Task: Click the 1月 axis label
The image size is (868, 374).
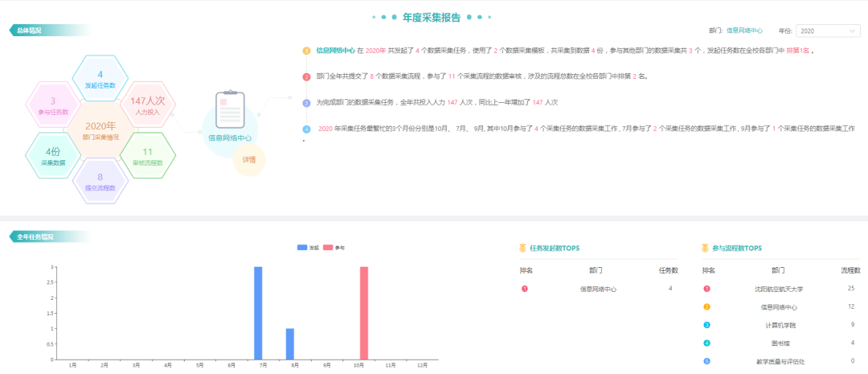Action: click(x=72, y=365)
